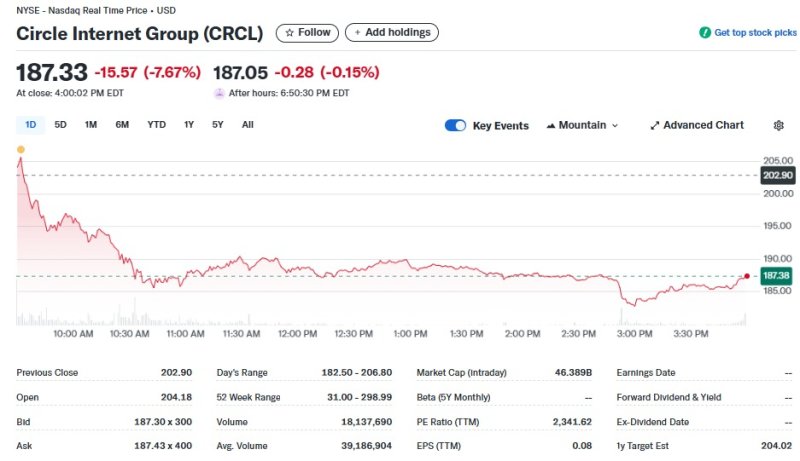Screen dimensions: 800x461
Task: Click the -15.57 (-7.67%) change figure
Action: tap(148, 72)
